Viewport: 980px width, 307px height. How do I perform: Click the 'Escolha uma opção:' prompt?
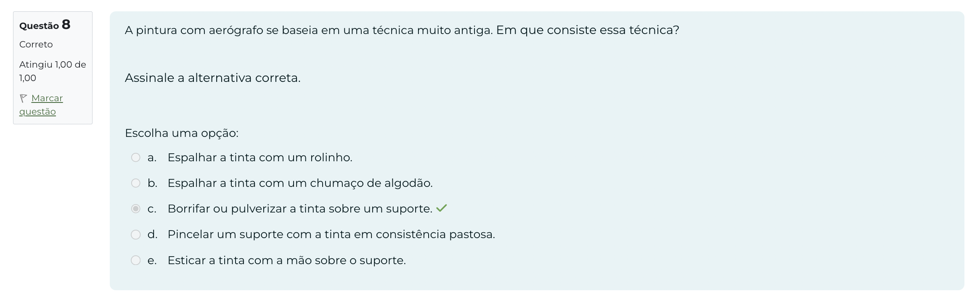(x=181, y=133)
